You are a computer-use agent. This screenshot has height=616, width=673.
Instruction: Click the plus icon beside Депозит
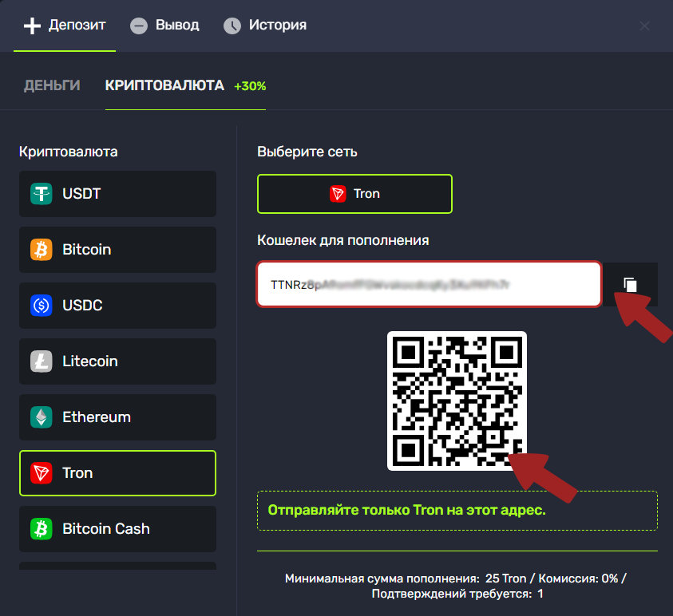click(x=32, y=26)
